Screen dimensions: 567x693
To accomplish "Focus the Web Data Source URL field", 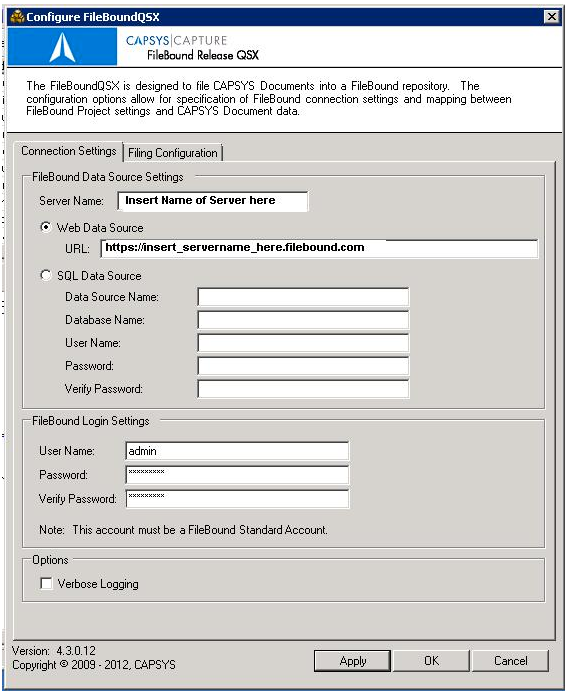I will click(x=320, y=248).
